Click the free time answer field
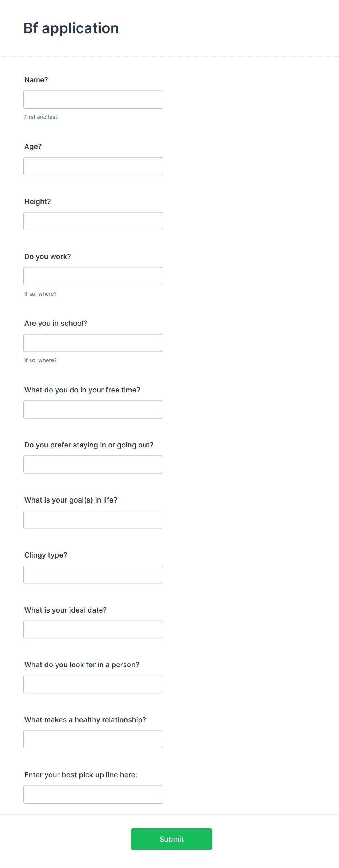The width and height of the screenshot is (339, 868). click(x=93, y=410)
